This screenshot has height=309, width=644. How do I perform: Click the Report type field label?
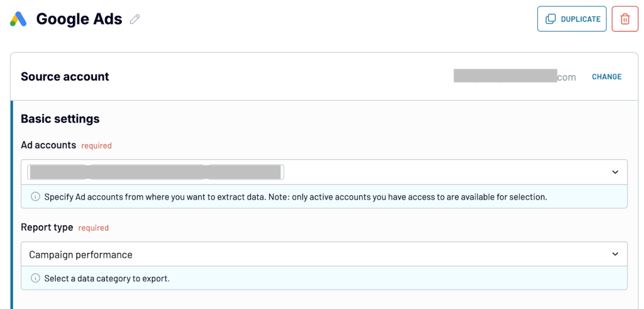[47, 227]
